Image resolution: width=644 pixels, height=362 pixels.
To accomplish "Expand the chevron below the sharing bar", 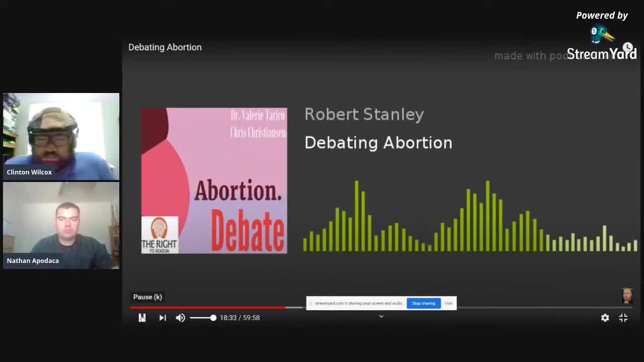I will pos(381,316).
